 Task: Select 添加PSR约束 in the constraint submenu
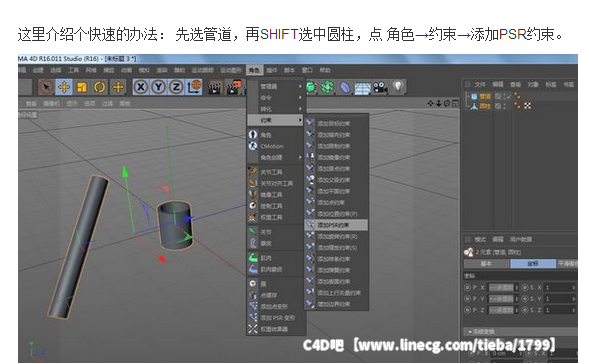336,225
